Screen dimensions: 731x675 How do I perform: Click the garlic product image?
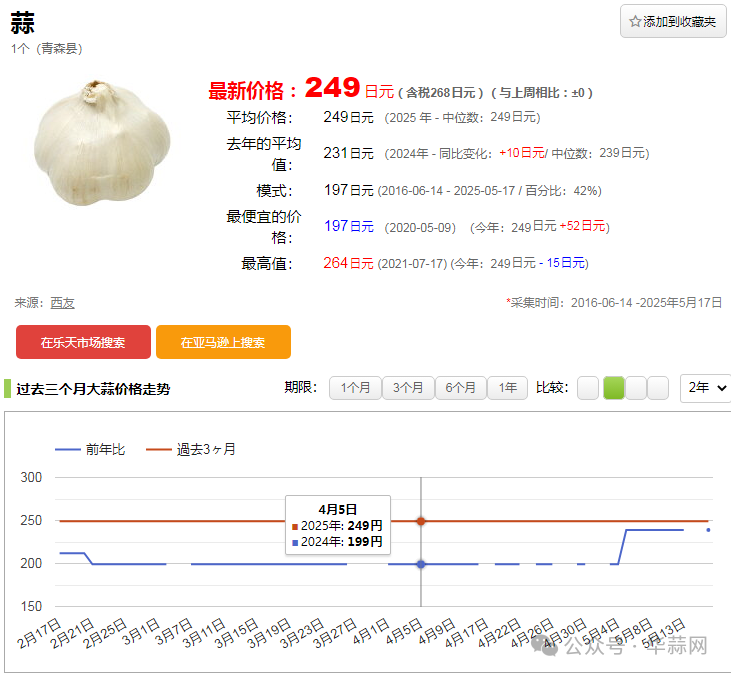[102, 143]
